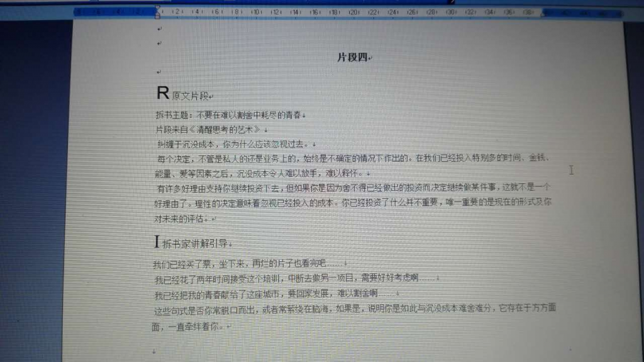644x362 pixels.
Task: Click the ruler at the 20 mark
Action: pos(353,13)
